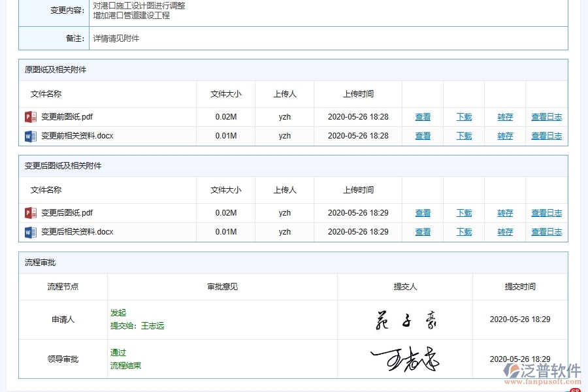Click the recipient link 王志远
This screenshot has height=392, width=588.
pos(152,325)
